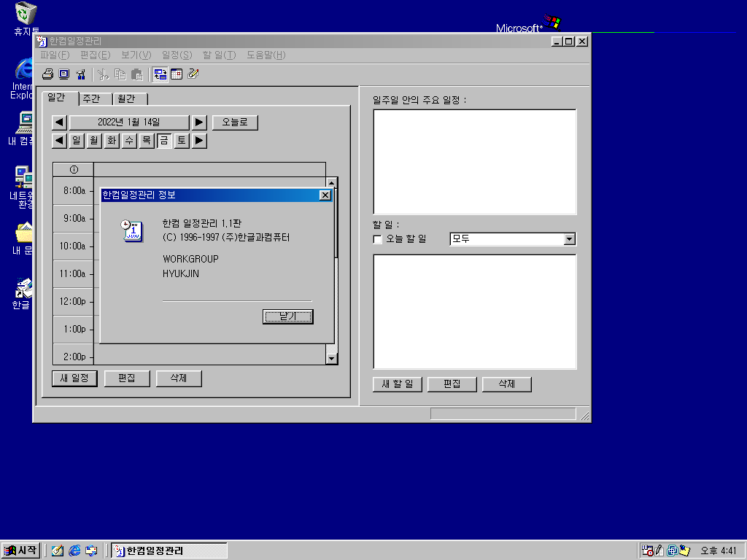Click the scissors cut icon
747x560 pixels.
[103, 74]
